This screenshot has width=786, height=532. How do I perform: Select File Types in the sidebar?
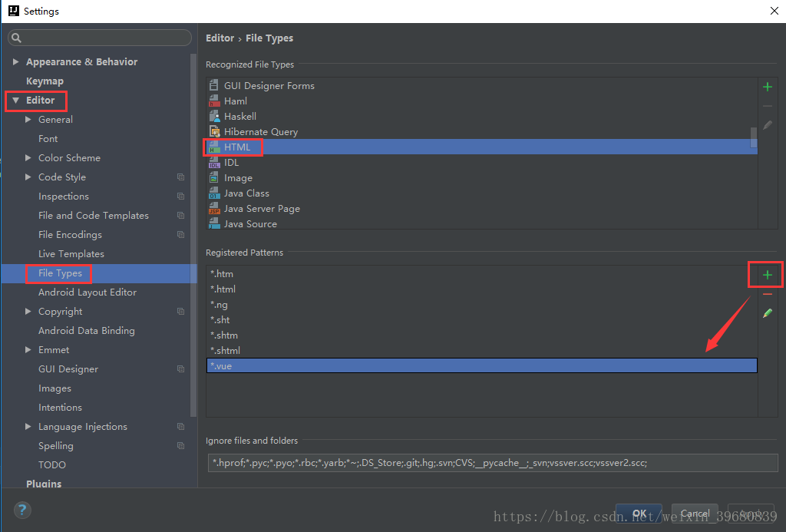coord(60,273)
